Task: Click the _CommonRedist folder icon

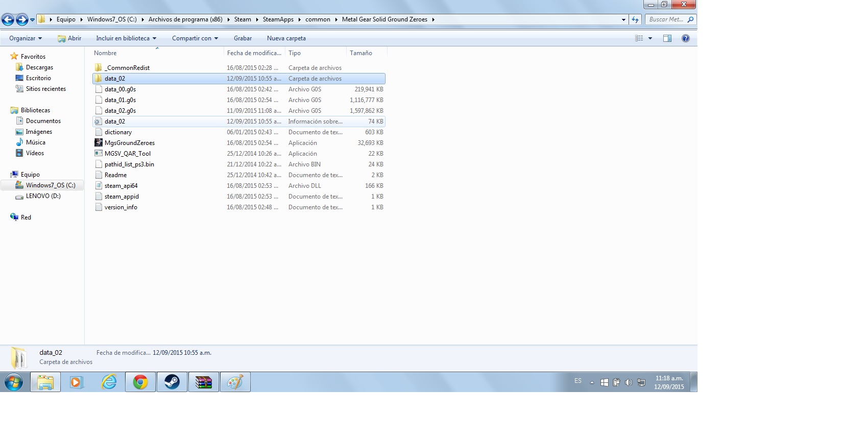Action: pyautogui.click(x=99, y=67)
